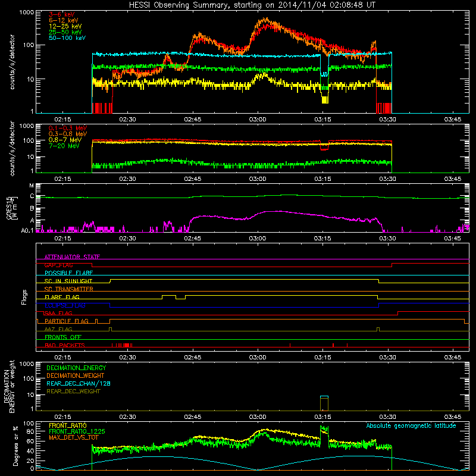The image size is (476, 476).
Task: Click the Degrees or % axis label
Action: click(x=15, y=446)
